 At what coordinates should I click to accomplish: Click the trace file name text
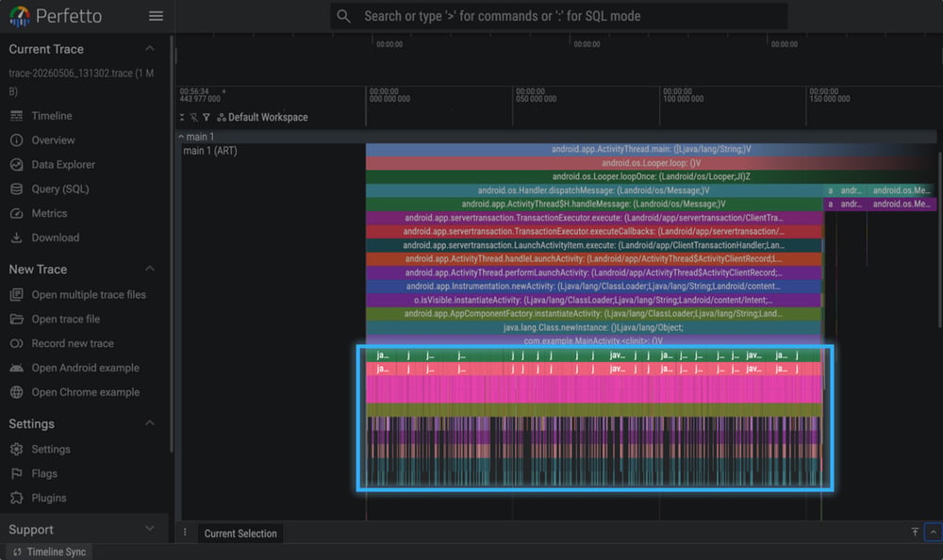pos(81,82)
